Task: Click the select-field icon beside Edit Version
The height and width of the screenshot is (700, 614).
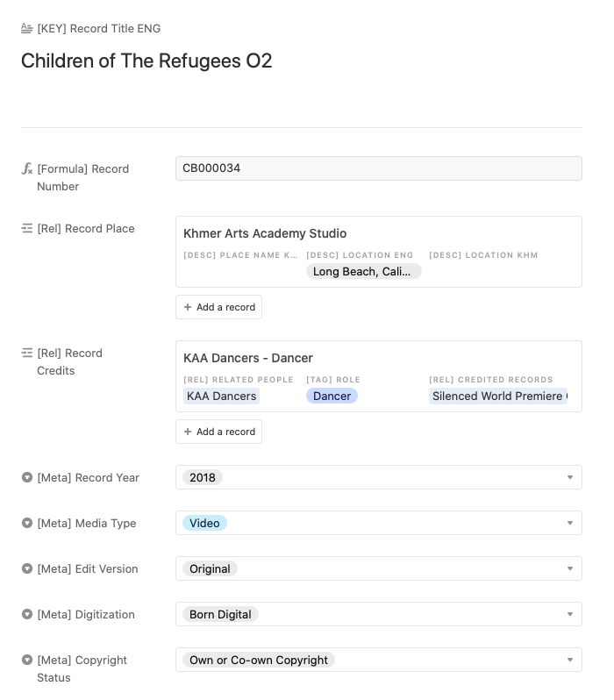Action: (x=27, y=568)
